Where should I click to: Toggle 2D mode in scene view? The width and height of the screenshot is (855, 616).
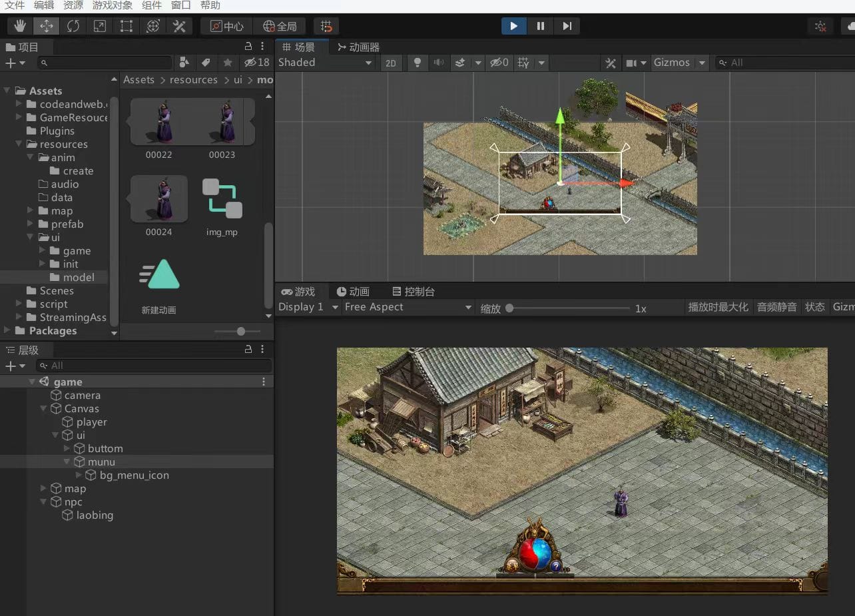pos(391,63)
